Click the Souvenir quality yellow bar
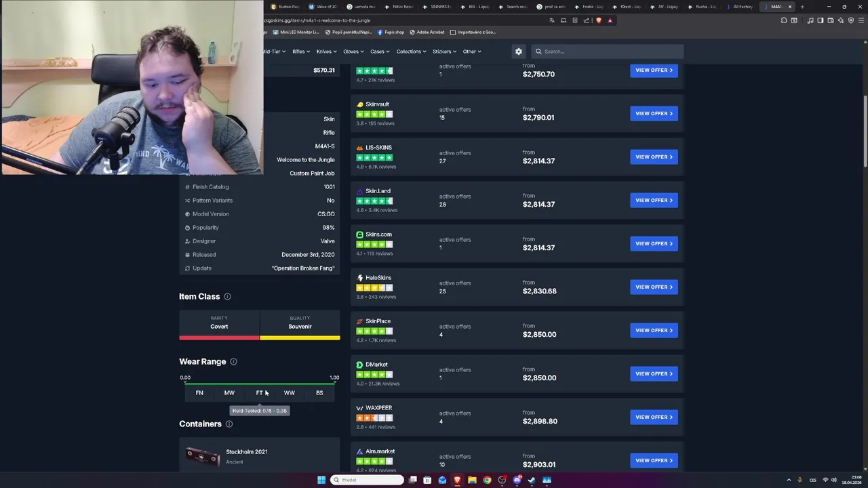Image resolution: width=868 pixels, height=488 pixels. click(x=300, y=338)
